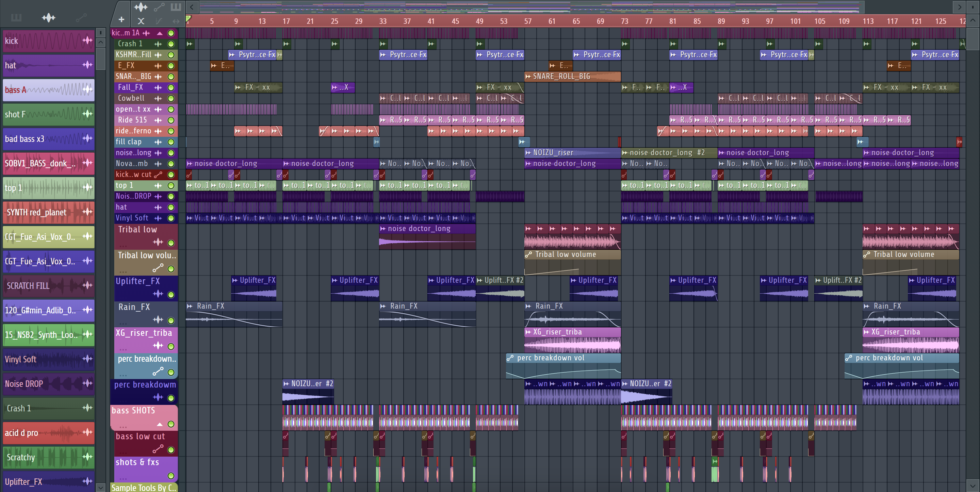Image resolution: width=980 pixels, height=492 pixels.
Task: Mute the Vinyl Soft track
Action: [x=171, y=218]
